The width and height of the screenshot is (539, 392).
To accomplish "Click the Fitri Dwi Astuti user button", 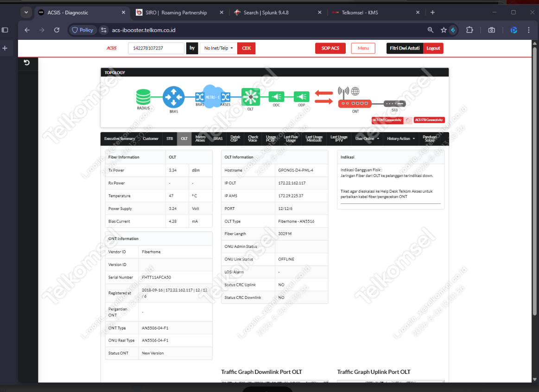I will click(405, 48).
